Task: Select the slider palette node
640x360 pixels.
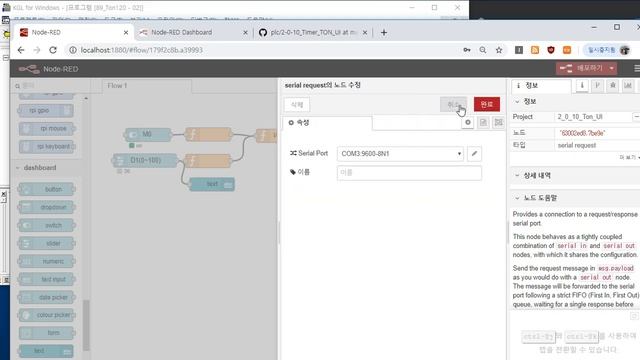Action: 47,243
